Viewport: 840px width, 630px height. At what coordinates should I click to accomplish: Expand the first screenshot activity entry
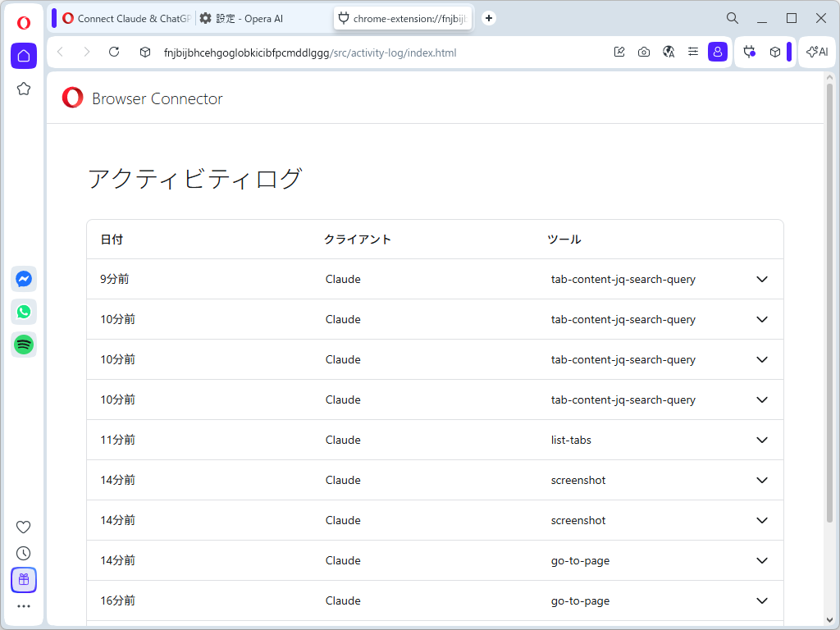(x=762, y=480)
